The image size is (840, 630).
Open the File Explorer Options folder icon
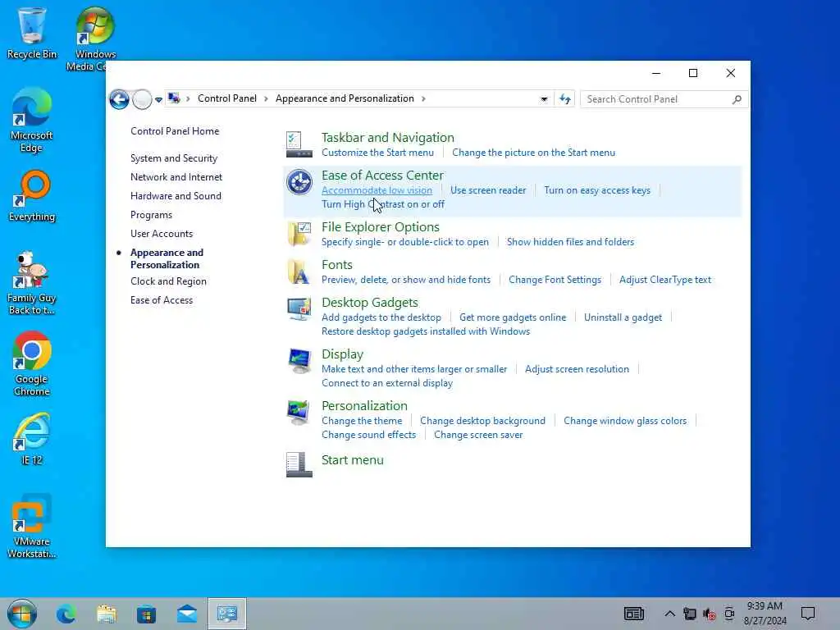pyautogui.click(x=299, y=234)
